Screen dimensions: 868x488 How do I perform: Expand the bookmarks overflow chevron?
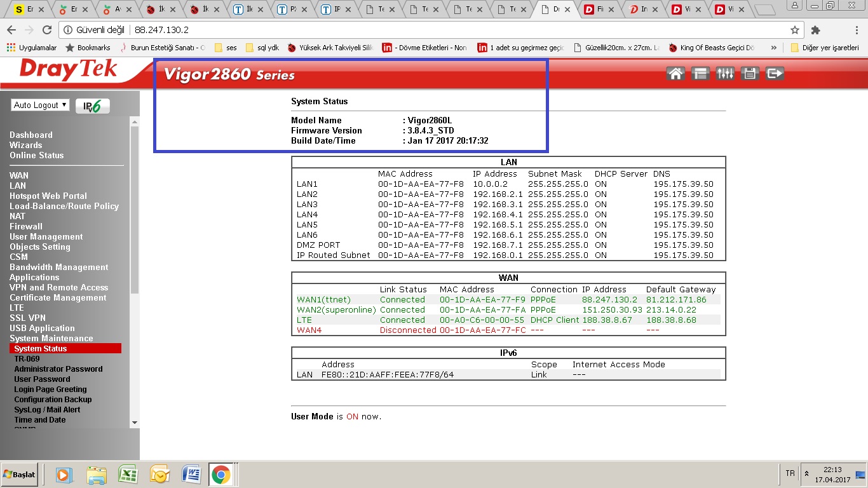click(773, 48)
